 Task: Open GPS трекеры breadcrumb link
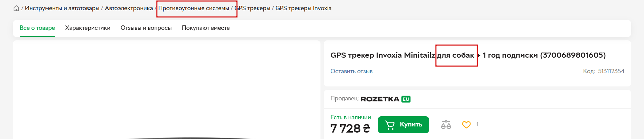click(x=253, y=8)
